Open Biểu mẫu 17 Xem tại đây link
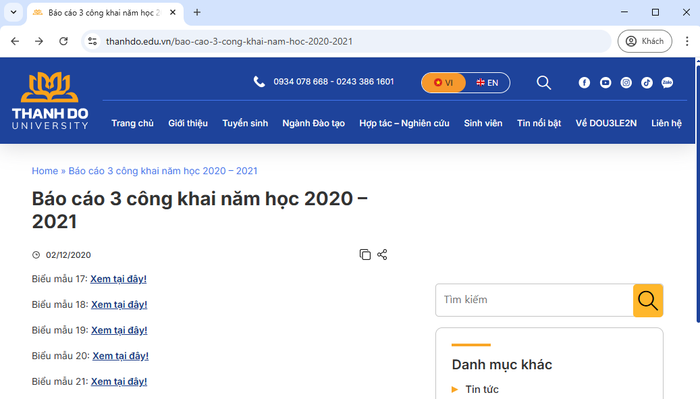This screenshot has width=700, height=399. 118,279
